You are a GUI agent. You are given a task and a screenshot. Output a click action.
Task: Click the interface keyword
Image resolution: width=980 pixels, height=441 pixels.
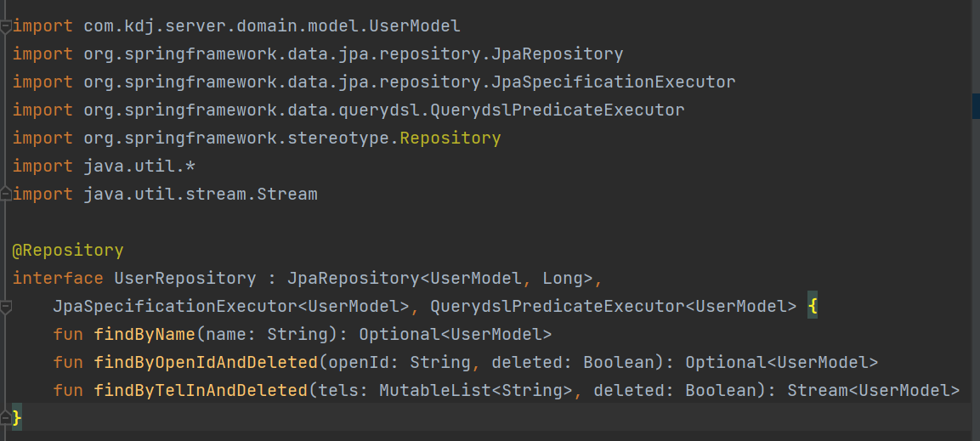pos(58,278)
